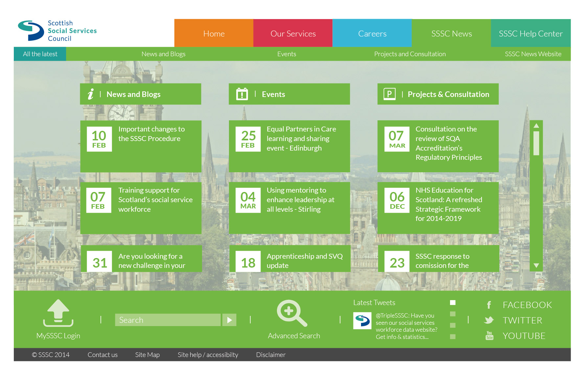
Task: Click the Projects & Consultation P icon
Action: coord(389,94)
